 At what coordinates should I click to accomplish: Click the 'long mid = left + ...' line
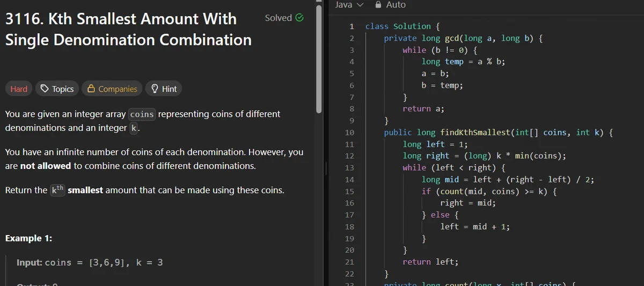pyautogui.click(x=508, y=180)
